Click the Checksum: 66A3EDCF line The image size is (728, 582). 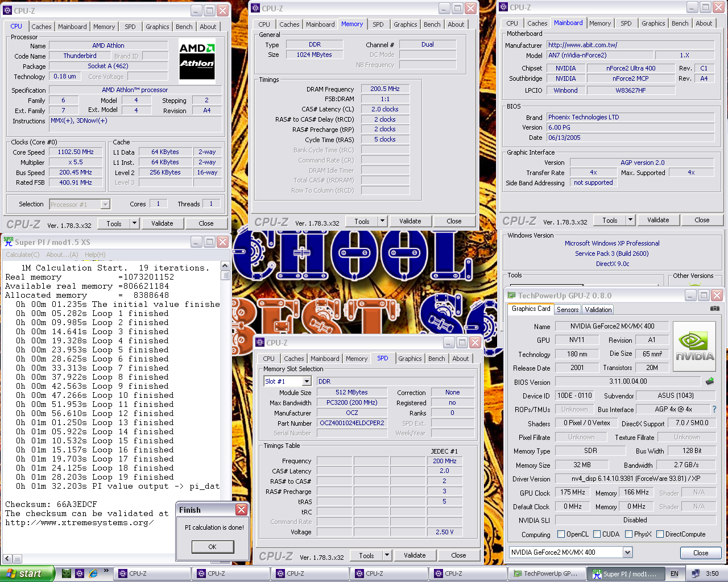click(51, 504)
